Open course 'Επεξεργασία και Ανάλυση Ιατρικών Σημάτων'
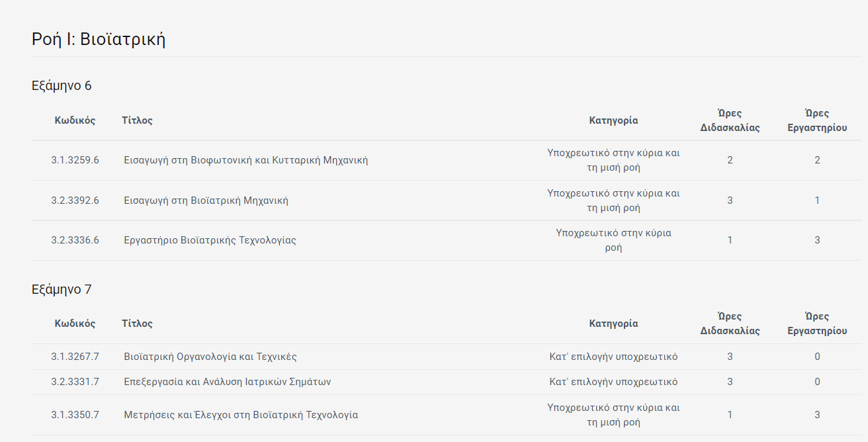This screenshot has width=868, height=442. click(x=228, y=382)
